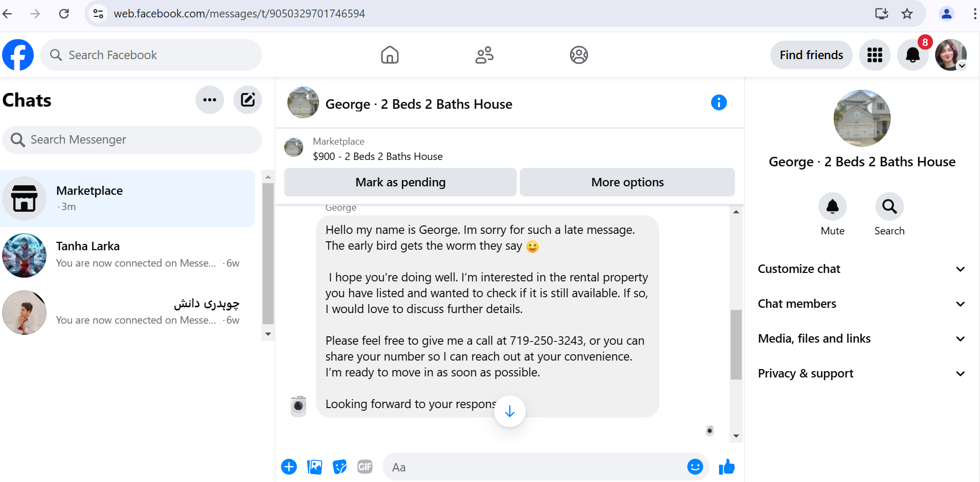
Task: Focus the Search Messenger field
Action: pyautogui.click(x=132, y=140)
